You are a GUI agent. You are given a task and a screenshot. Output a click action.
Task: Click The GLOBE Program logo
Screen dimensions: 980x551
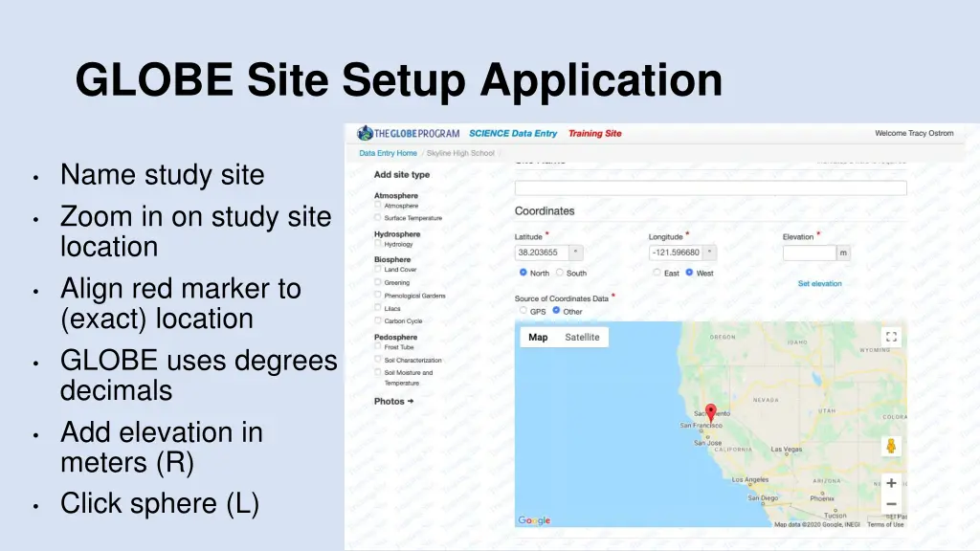(x=408, y=133)
